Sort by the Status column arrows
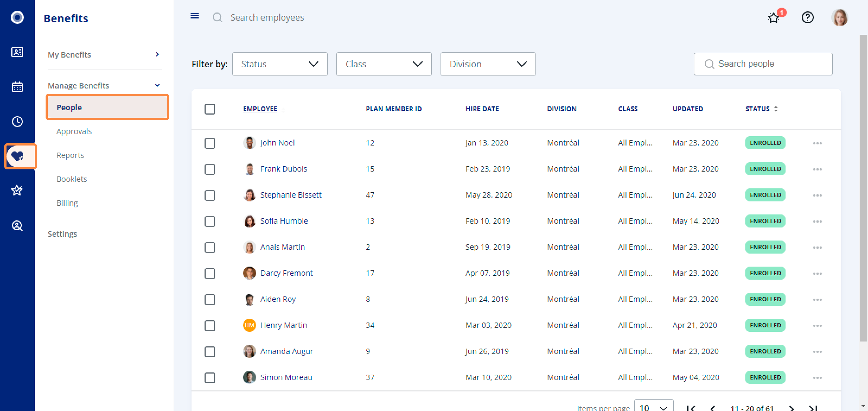 pyautogui.click(x=775, y=109)
